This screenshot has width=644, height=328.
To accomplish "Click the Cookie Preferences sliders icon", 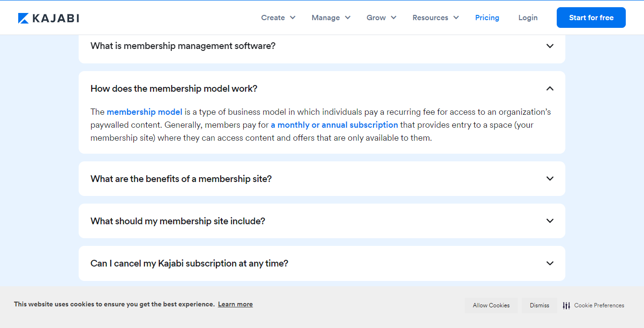I will [566, 305].
